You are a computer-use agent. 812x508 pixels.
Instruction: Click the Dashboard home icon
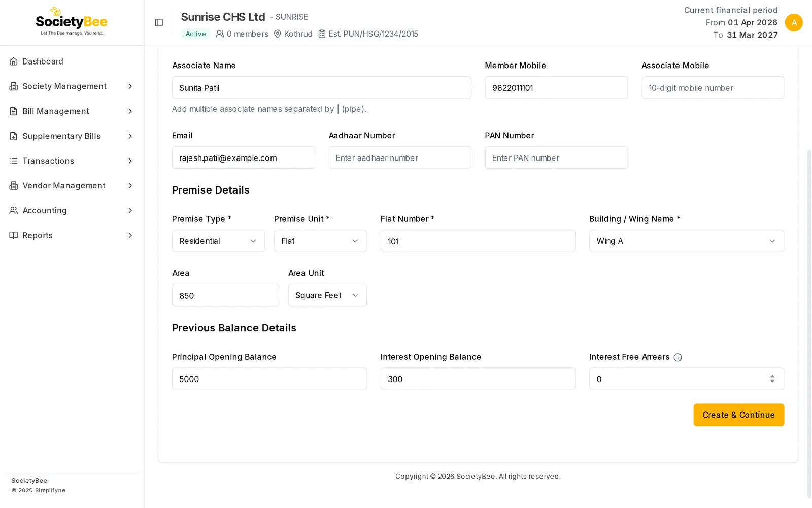14,61
